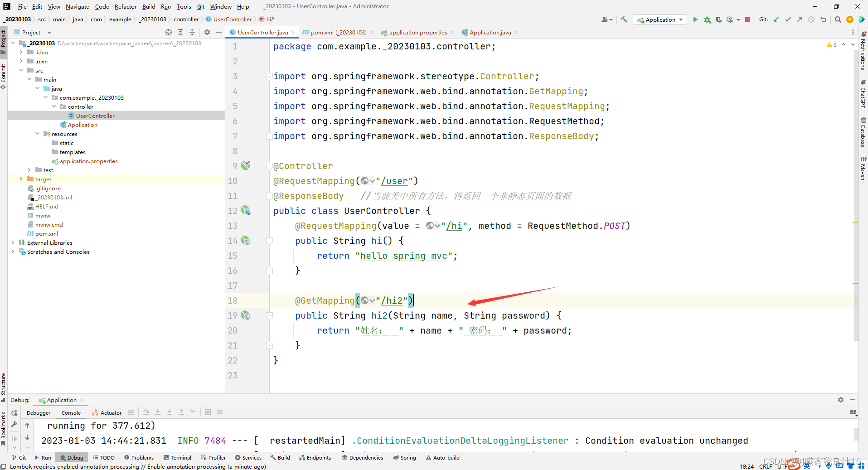Viewport: 868px width, 470px height.
Task: Click the Git Update Project arrow
Action: (x=776, y=19)
